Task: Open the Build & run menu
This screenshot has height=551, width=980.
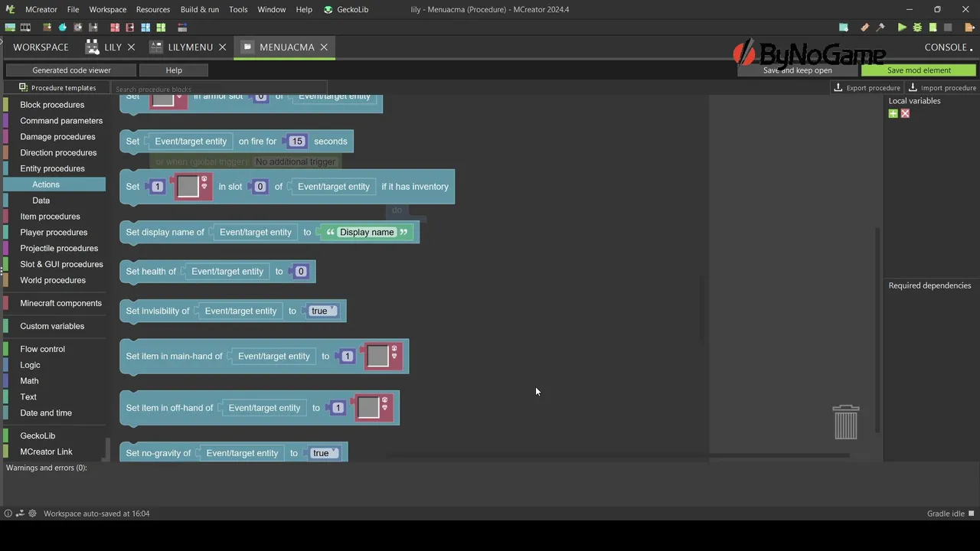Action: point(200,9)
